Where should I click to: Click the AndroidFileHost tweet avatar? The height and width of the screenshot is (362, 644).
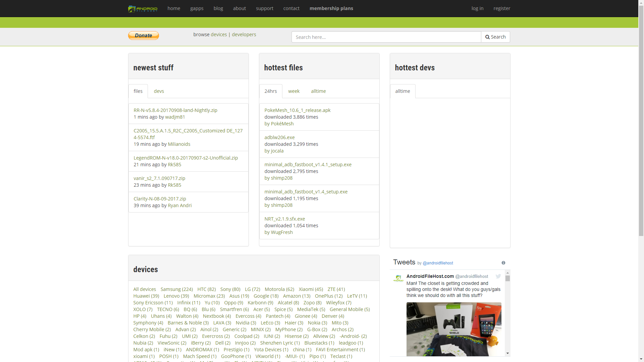[x=398, y=279]
